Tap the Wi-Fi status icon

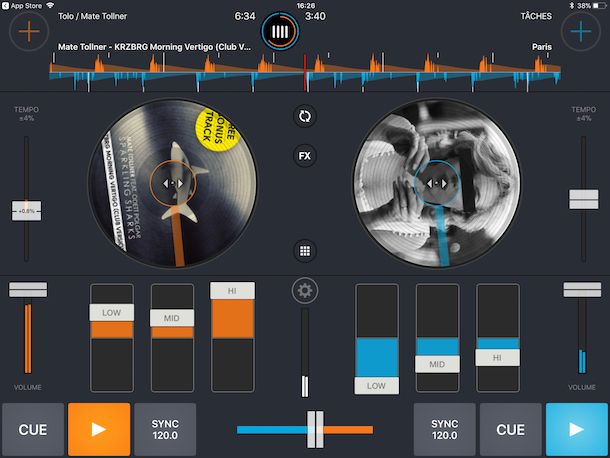(x=50, y=5)
